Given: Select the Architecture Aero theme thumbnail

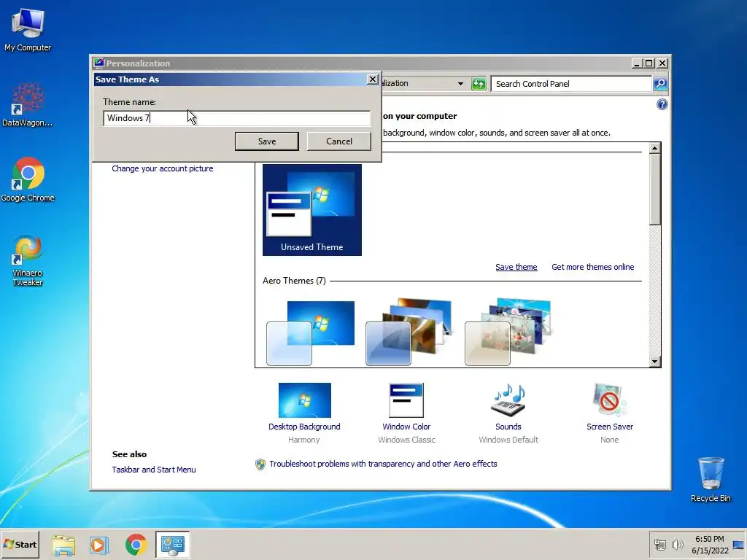Looking at the screenshot, I should click(409, 332).
